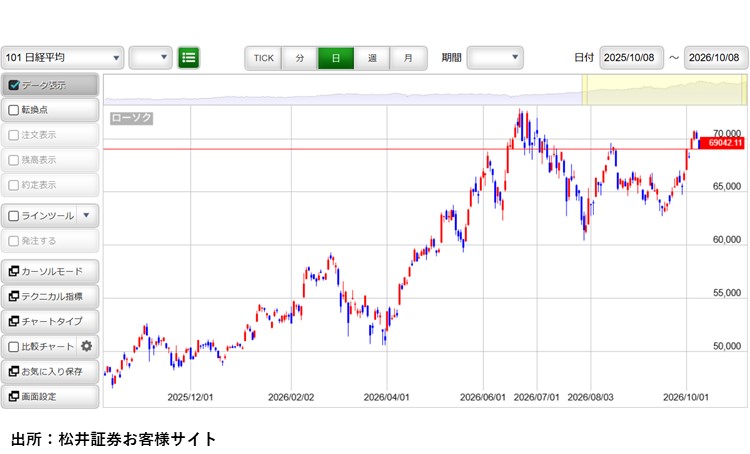Open the 101 日経平均 symbol dropdown

(x=63, y=58)
